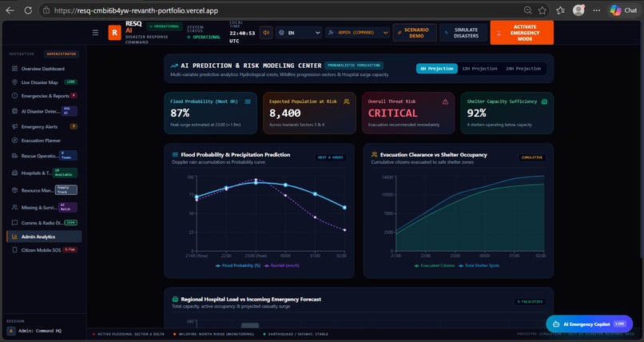The width and height of the screenshot is (644, 342).
Task: Go to Emergencies & Reports
Action: pos(43,96)
